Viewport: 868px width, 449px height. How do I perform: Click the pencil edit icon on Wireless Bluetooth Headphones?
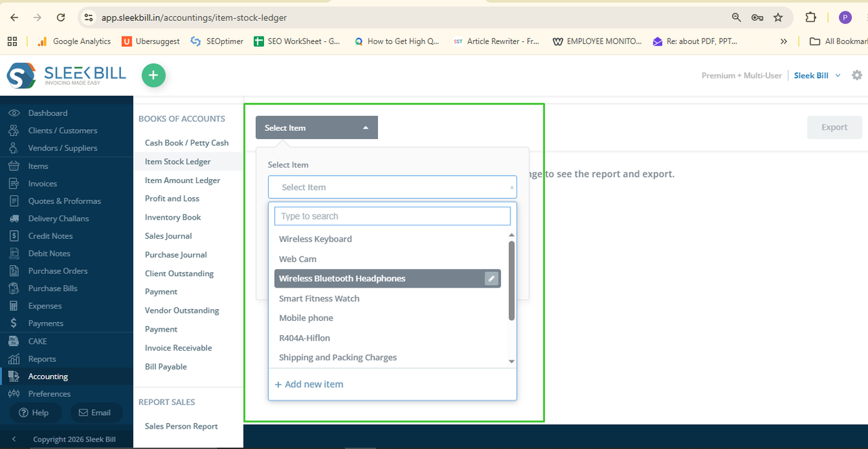[x=491, y=279]
